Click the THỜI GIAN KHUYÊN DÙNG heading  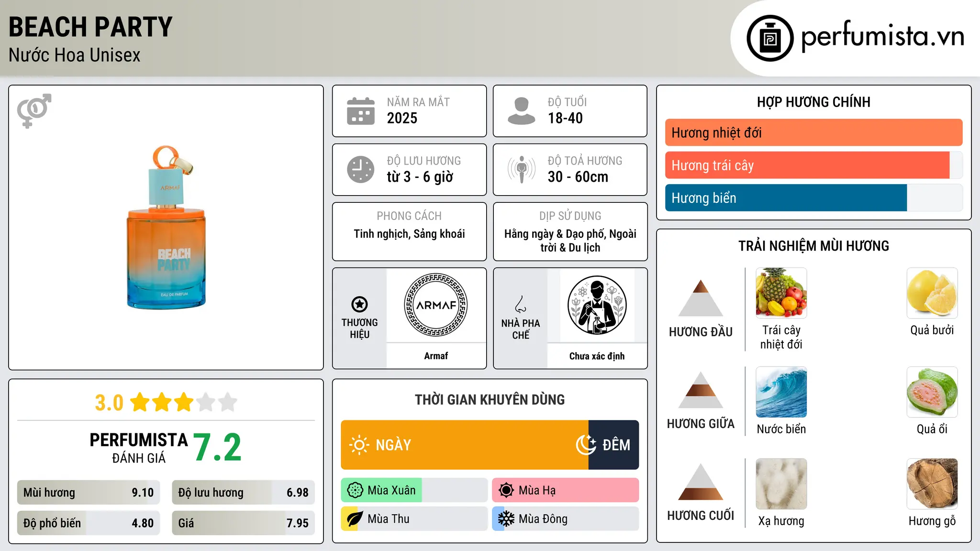[490, 399]
